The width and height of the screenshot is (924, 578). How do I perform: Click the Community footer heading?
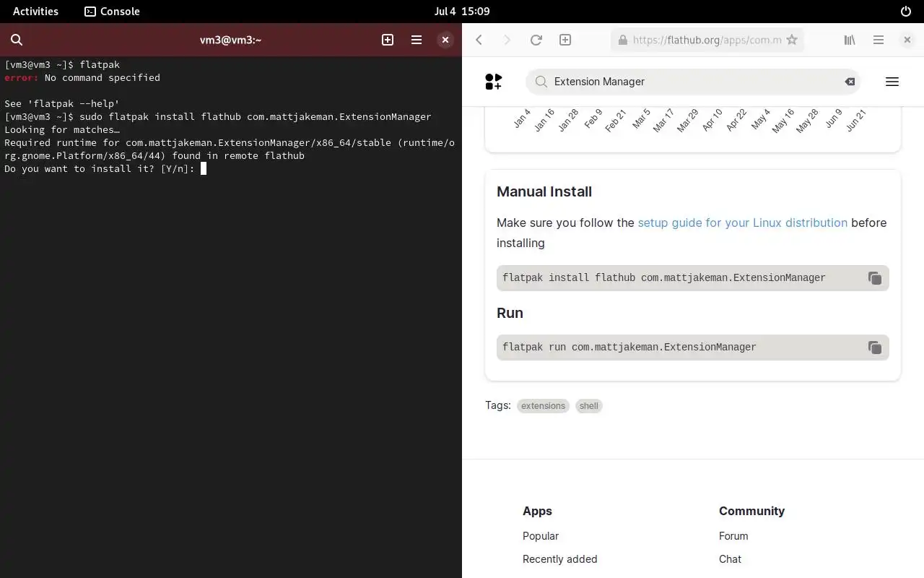751,511
